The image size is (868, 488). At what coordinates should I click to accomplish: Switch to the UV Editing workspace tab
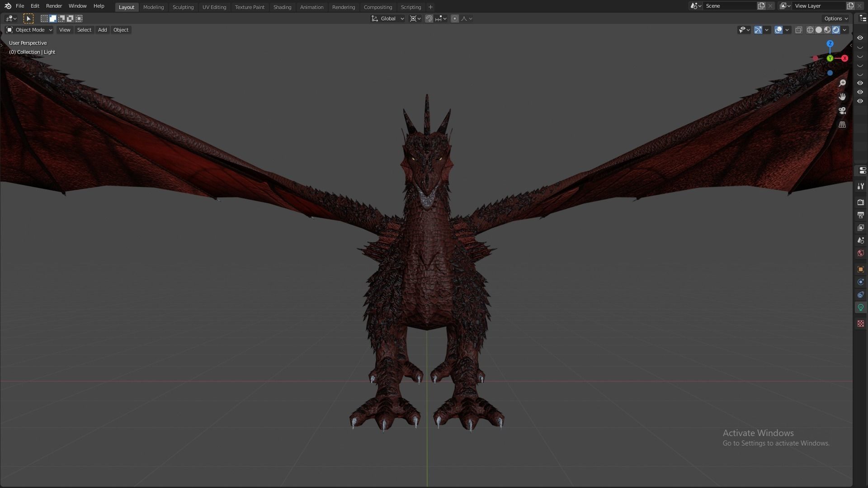coord(214,7)
